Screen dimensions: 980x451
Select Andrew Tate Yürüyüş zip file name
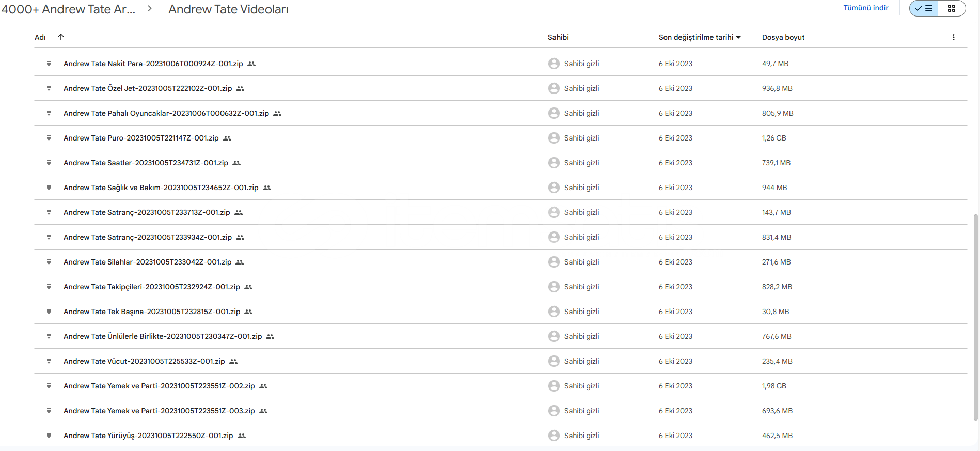(148, 436)
